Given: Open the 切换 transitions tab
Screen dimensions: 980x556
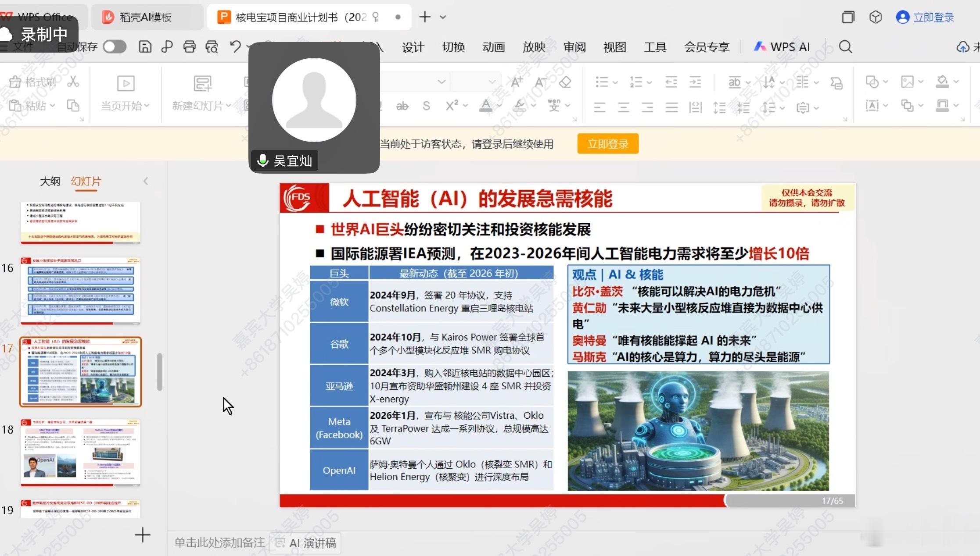Looking at the screenshot, I should click(453, 47).
